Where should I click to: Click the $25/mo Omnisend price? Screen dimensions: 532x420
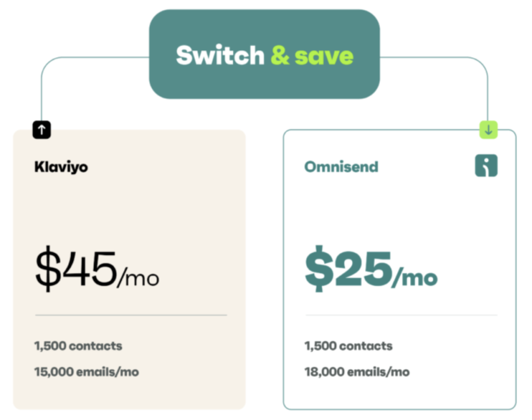click(370, 270)
